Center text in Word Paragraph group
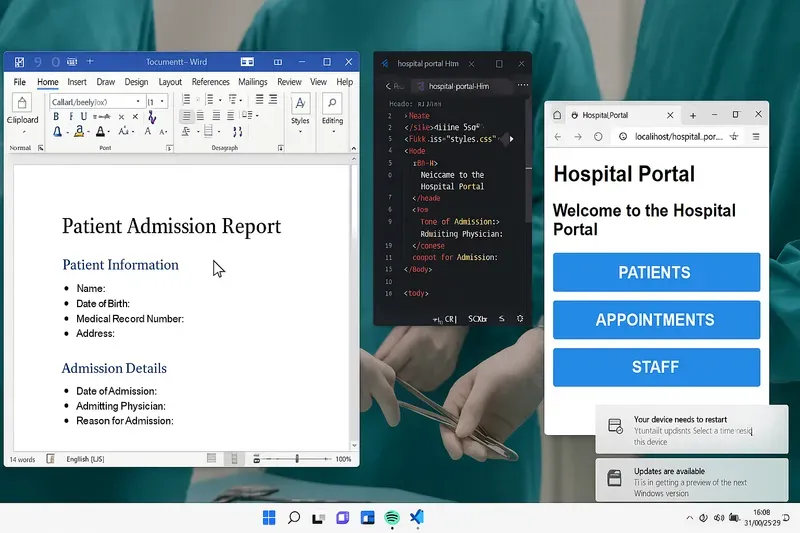Viewport: 800px width, 533px height. 201,116
